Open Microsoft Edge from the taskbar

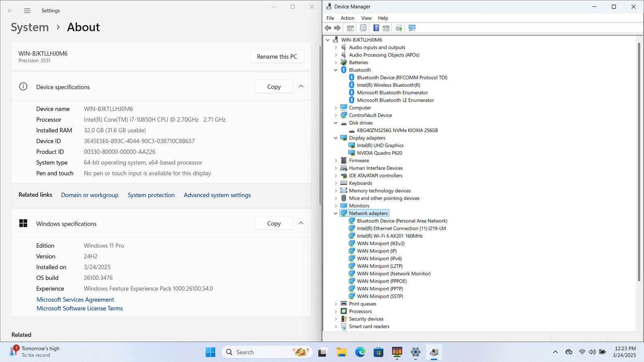pos(360,352)
